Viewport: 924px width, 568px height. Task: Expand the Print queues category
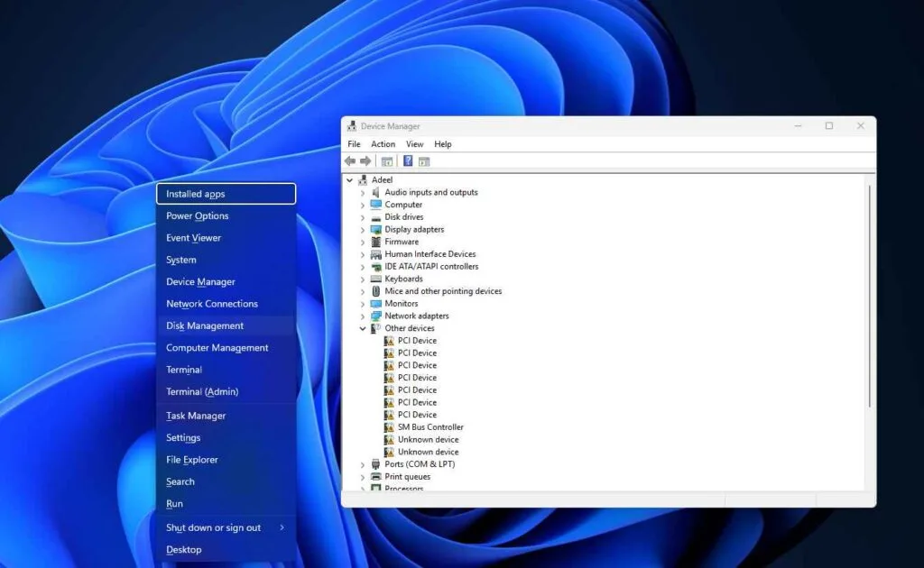(x=363, y=477)
